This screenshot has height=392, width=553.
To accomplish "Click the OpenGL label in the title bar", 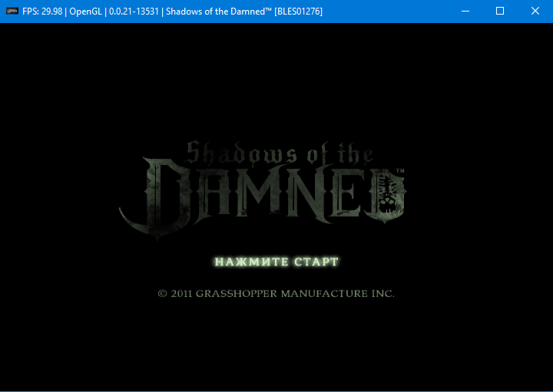I will point(86,12).
